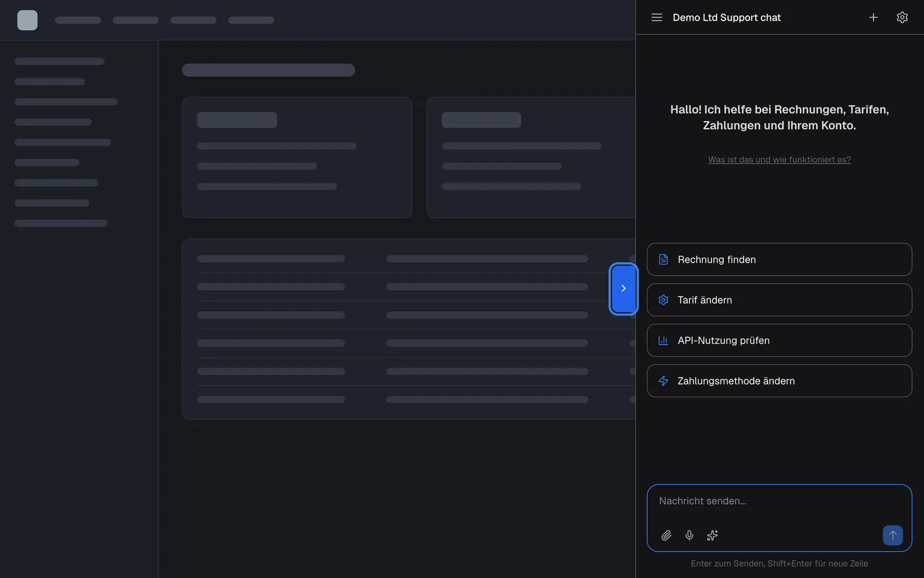Click the sparkles AI icon
The image size is (924, 578).
(x=713, y=535)
